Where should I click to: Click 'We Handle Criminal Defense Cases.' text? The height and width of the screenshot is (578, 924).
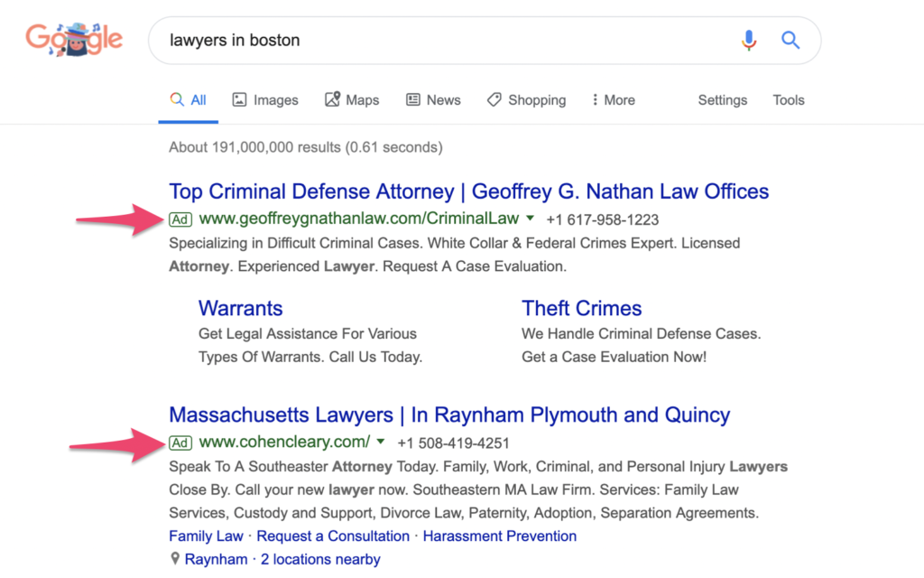pyautogui.click(x=642, y=334)
